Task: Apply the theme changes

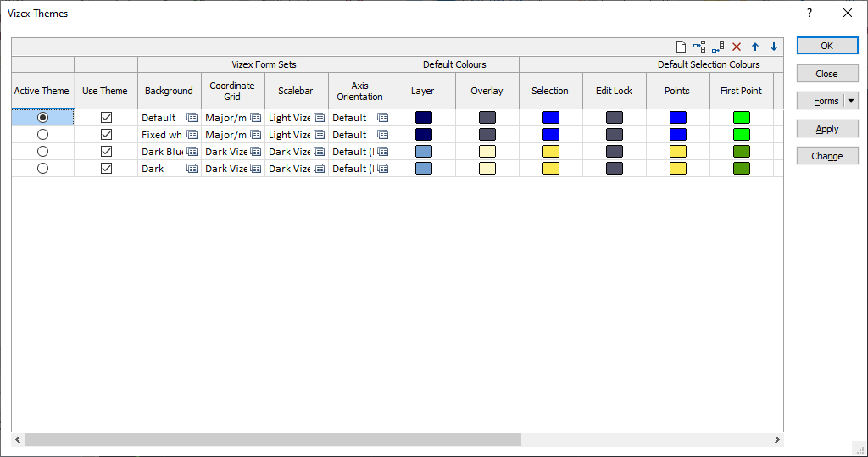Action: (827, 129)
